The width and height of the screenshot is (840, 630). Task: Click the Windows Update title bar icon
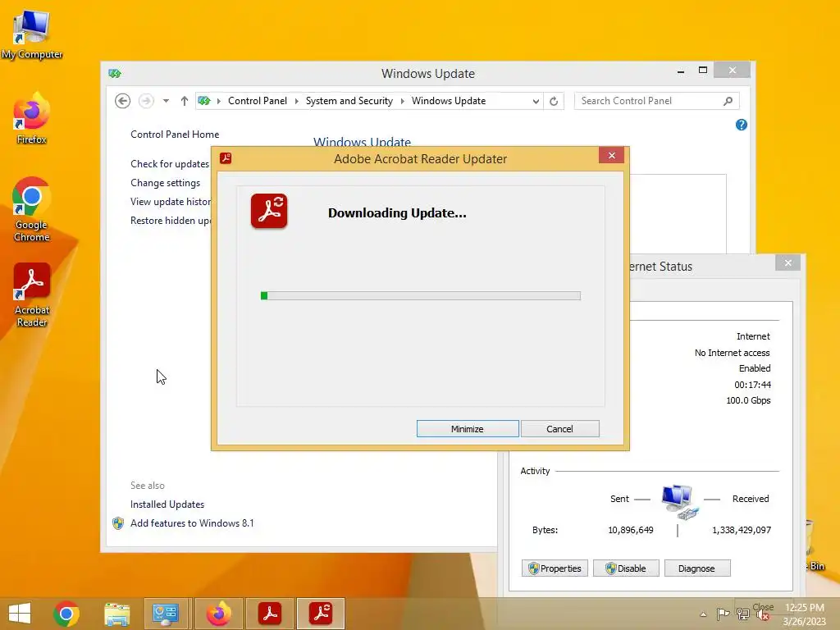point(115,73)
